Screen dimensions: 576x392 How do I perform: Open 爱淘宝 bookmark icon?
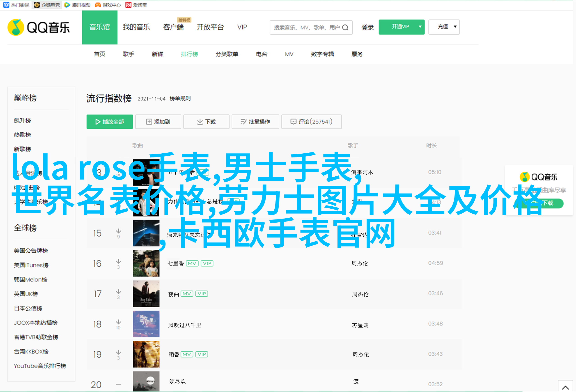128,5
